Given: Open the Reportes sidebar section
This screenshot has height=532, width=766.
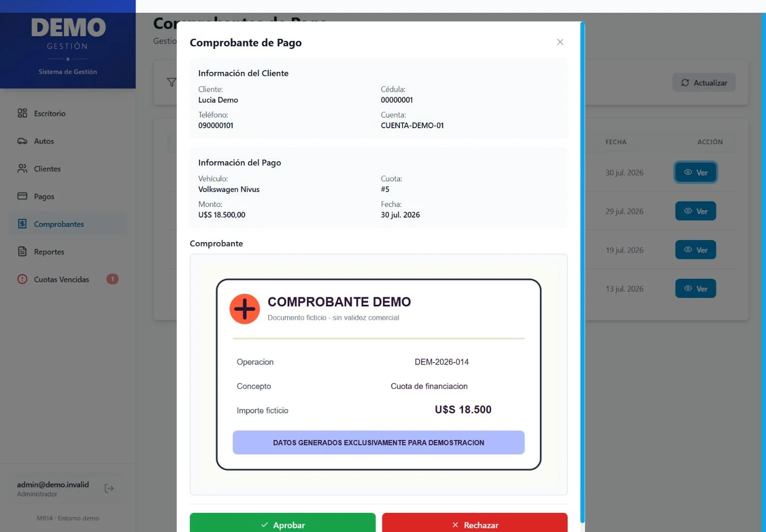Looking at the screenshot, I should 68,252.
